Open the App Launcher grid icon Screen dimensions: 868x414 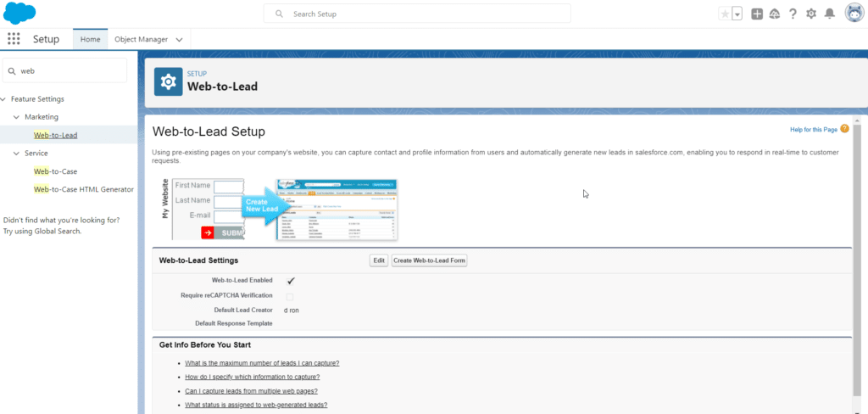coord(14,39)
